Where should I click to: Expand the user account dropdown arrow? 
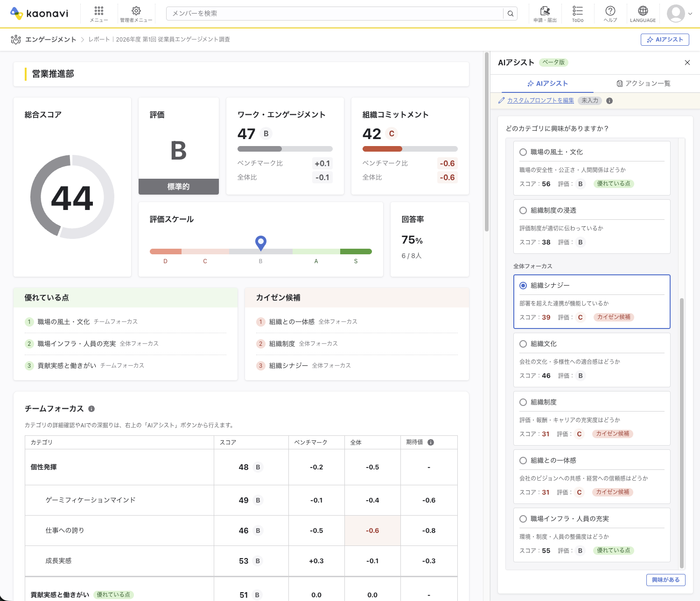pos(690,14)
